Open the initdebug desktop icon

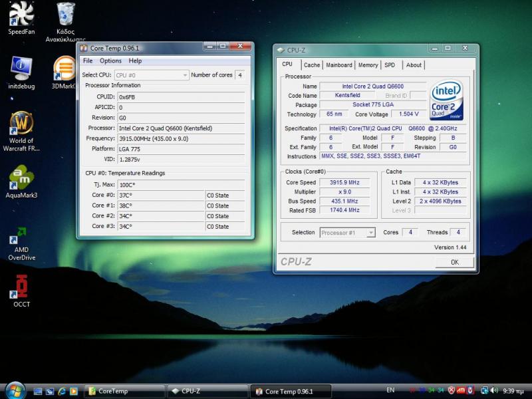pos(21,72)
